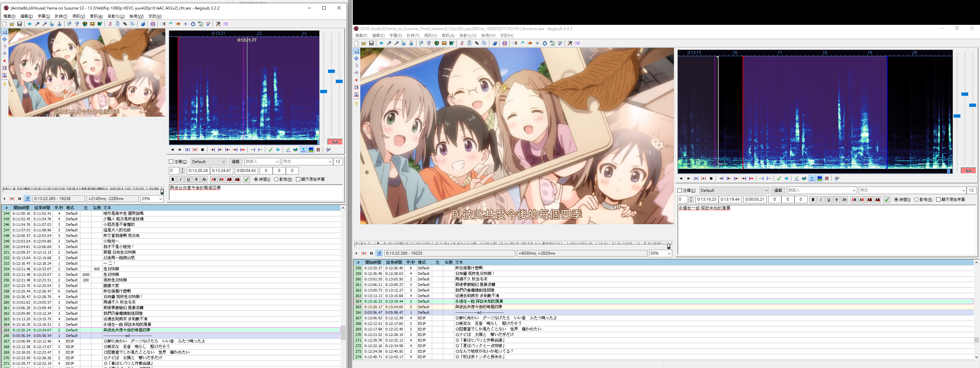The height and width of the screenshot is (368, 980).
Task: Open Shift Times clock icon in left window
Action: click(193, 24)
